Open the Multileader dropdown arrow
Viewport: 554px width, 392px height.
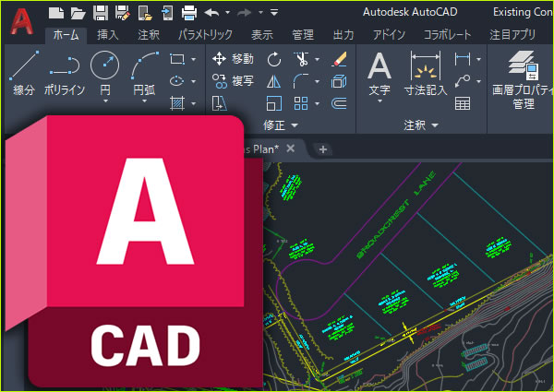(478, 81)
